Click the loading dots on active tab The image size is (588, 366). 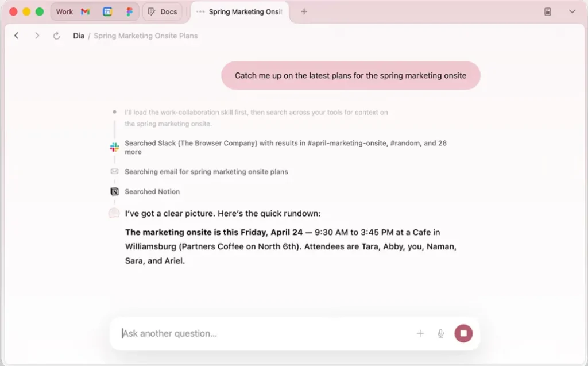(200, 11)
